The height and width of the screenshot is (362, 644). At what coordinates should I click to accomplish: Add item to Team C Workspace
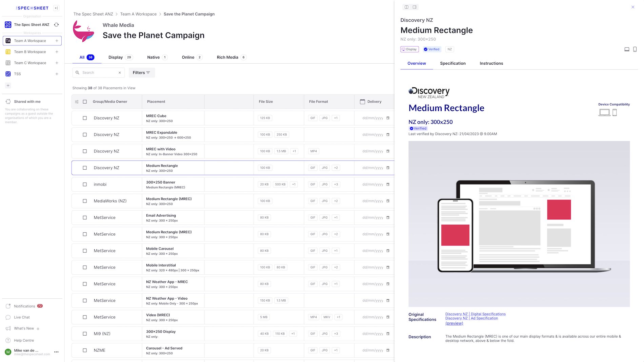[x=57, y=63]
